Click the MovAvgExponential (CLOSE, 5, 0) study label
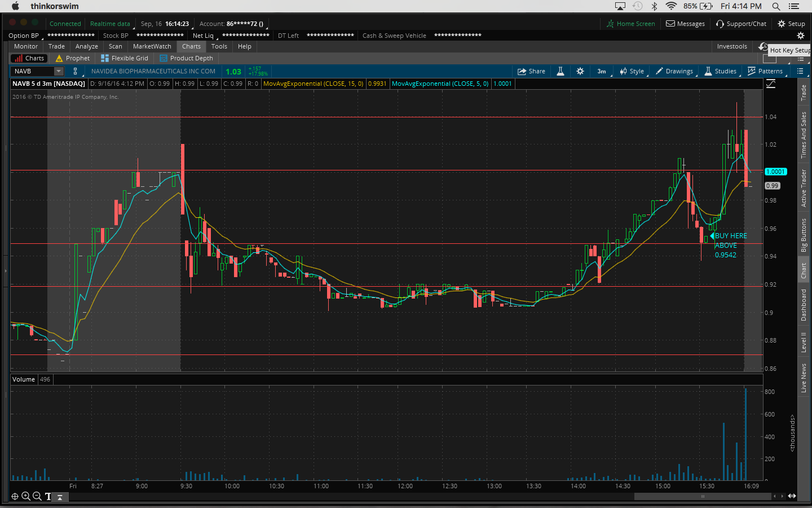The height and width of the screenshot is (508, 812). pos(440,84)
